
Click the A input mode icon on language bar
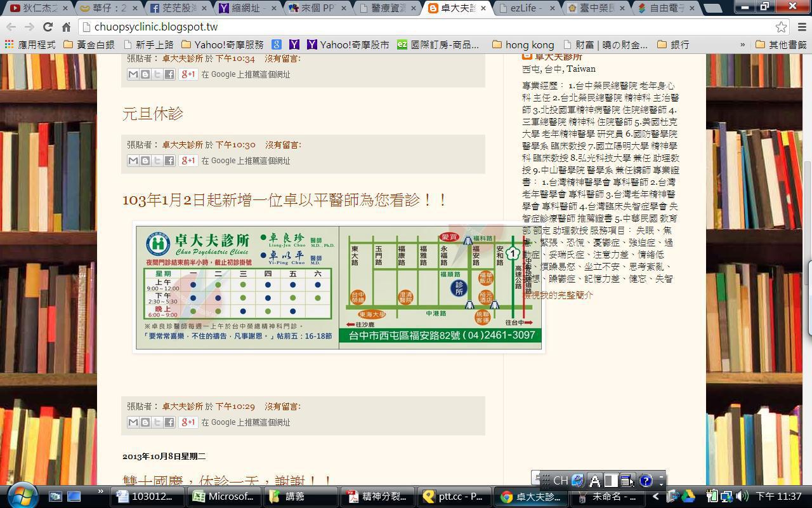[x=595, y=481]
